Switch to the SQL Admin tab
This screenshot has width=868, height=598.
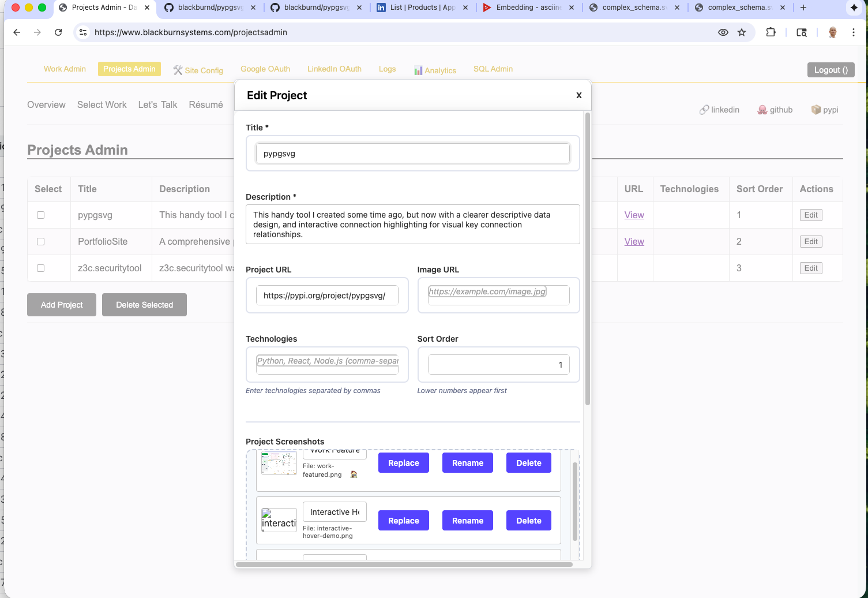(x=493, y=69)
